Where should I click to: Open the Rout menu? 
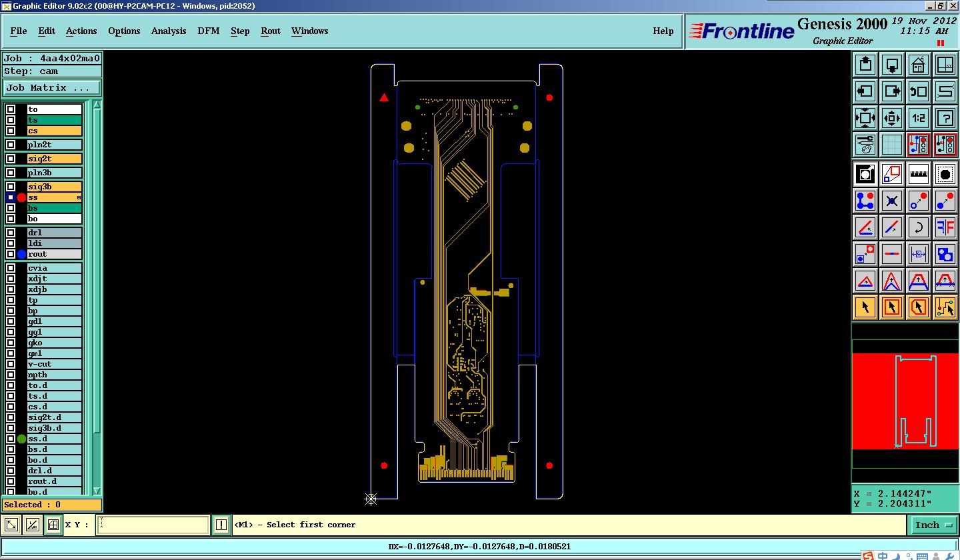pos(271,31)
